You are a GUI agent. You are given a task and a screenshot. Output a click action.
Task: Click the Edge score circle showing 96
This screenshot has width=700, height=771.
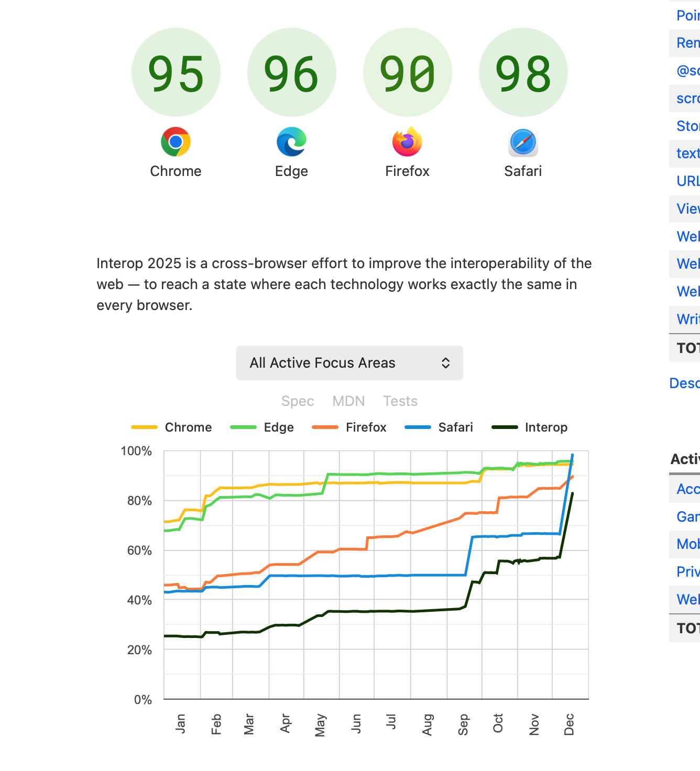291,73
